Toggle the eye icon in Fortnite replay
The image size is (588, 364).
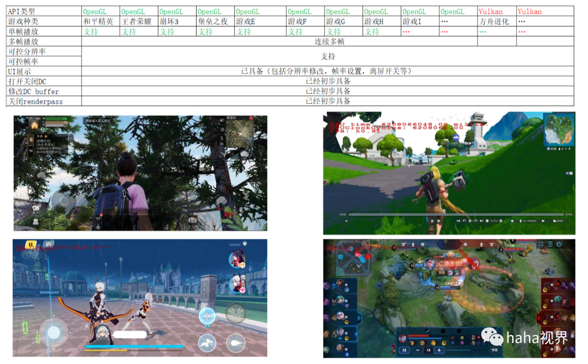346,221
